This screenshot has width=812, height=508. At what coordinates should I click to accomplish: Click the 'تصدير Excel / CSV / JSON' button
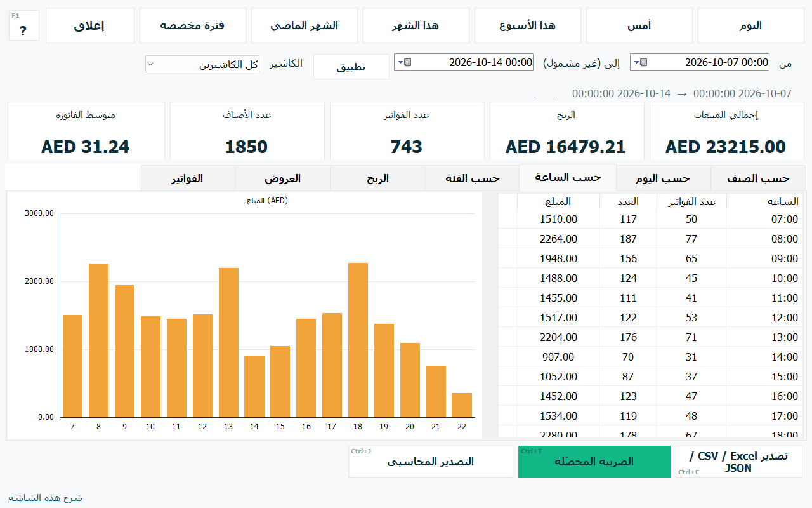738,462
